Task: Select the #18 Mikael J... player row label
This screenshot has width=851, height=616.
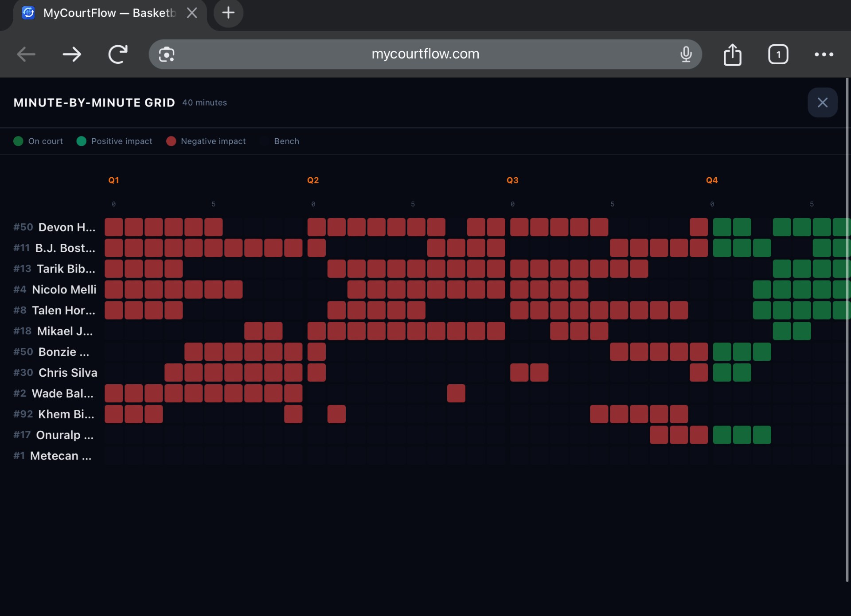Action: 53,331
